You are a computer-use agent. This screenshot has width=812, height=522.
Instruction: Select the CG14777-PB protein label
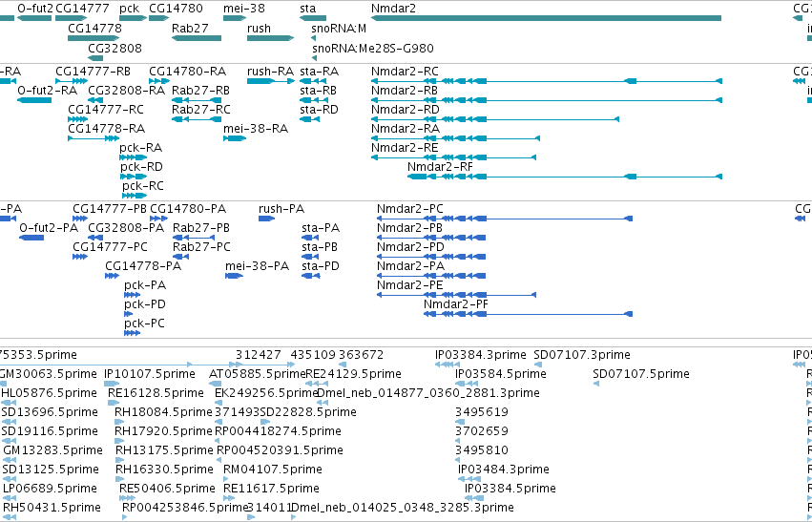(110, 209)
